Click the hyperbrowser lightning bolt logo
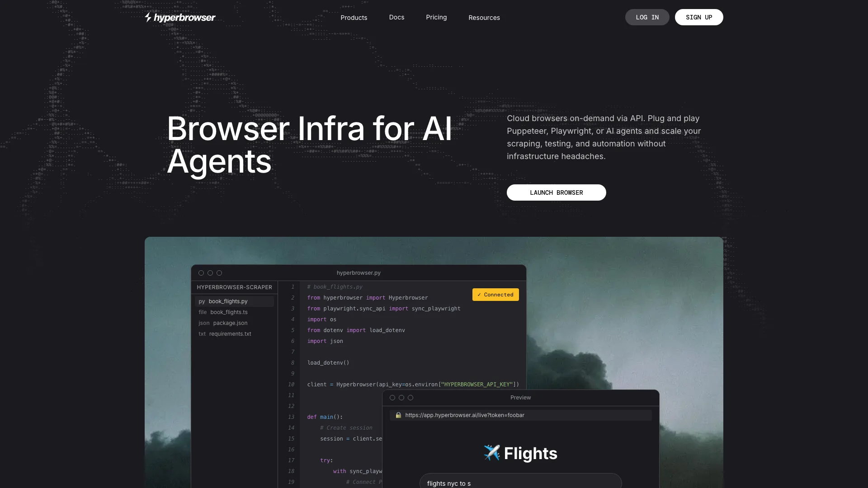 (x=148, y=17)
